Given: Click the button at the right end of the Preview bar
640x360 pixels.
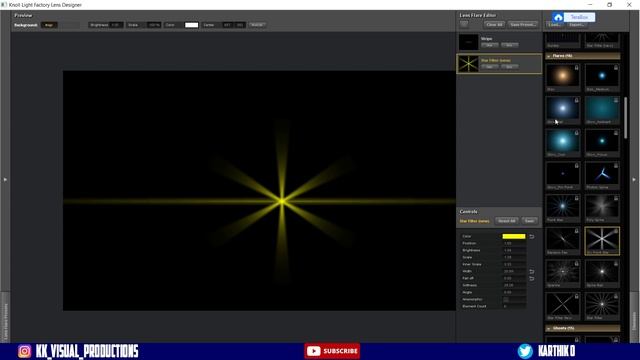Looking at the screenshot, I should pyautogui.click(x=257, y=25).
